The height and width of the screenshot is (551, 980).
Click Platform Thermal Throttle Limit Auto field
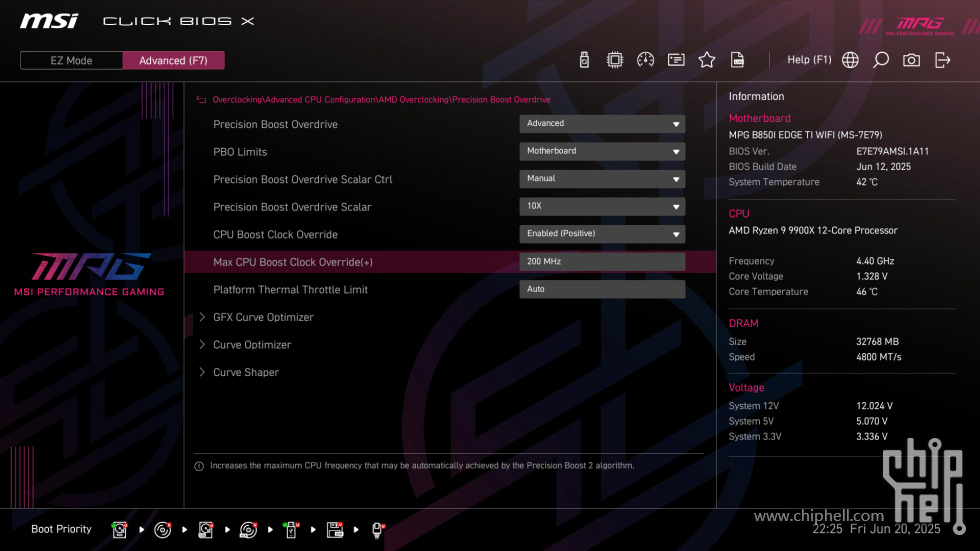pos(602,289)
